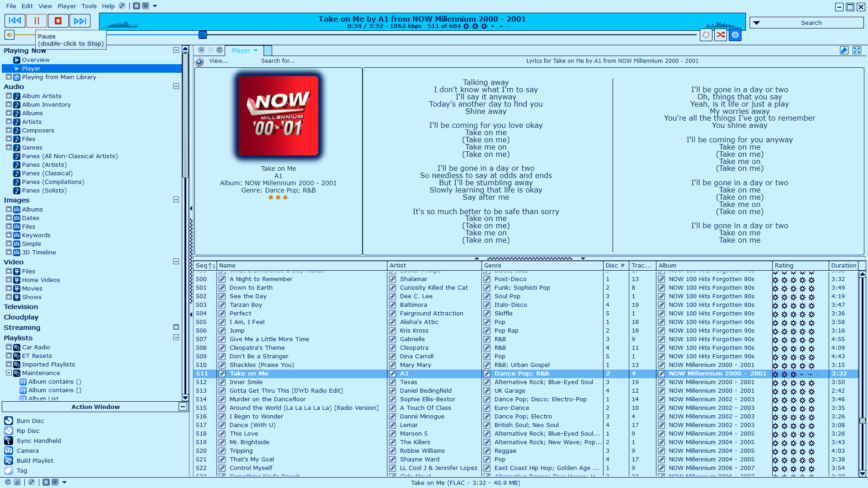Click the refresh icon in bottom status bar

pyautogui.click(x=8, y=482)
